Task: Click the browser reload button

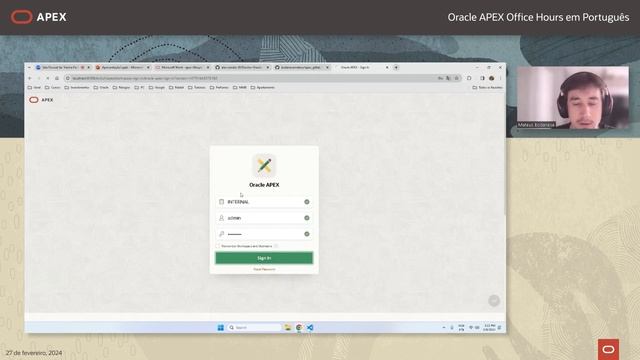Action: [48, 78]
